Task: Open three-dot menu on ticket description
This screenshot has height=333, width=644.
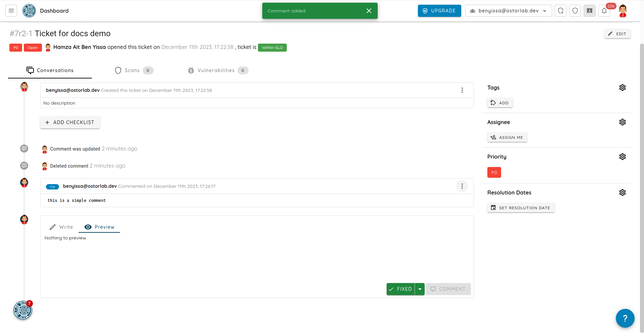Action: (462, 90)
